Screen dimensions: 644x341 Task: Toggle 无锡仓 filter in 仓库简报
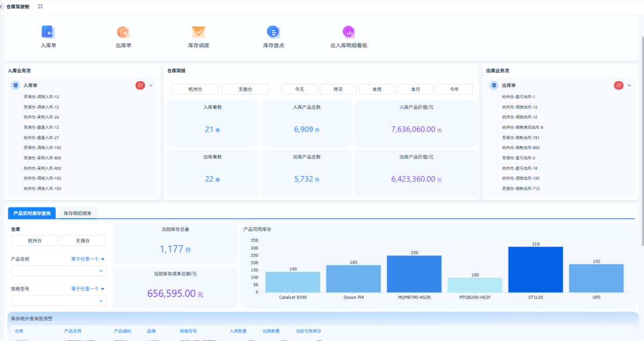click(245, 89)
